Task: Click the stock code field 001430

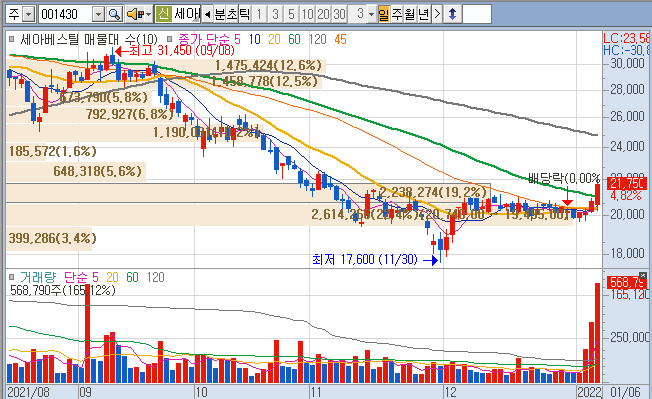Action: pyautogui.click(x=65, y=15)
